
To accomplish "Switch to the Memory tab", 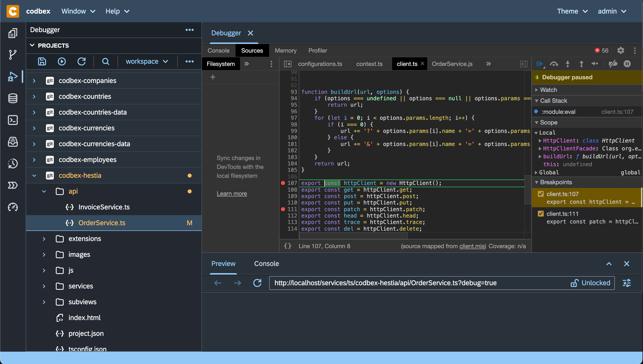I will pyautogui.click(x=285, y=50).
